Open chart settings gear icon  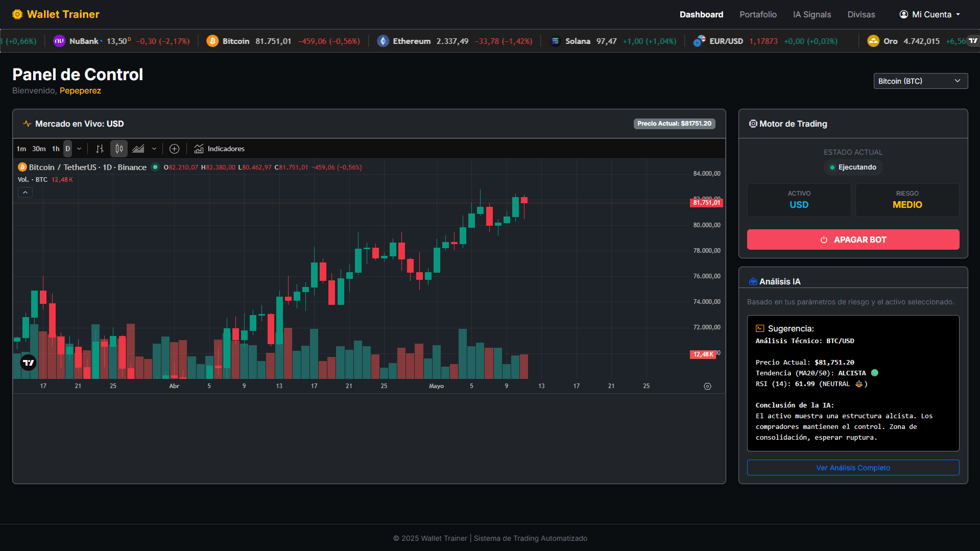pyautogui.click(x=707, y=386)
